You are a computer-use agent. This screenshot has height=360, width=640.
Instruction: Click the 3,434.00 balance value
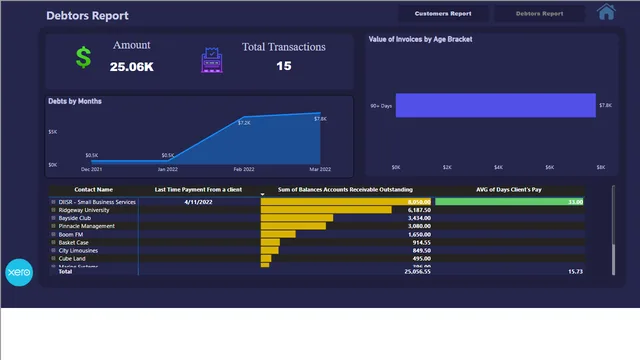point(419,218)
